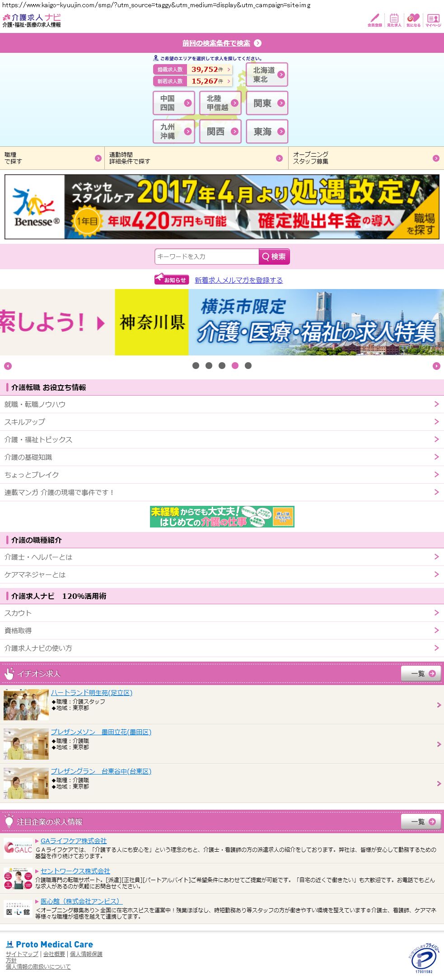
Task: Expand 連載マンガ 介護の現場で事件です row
Action: pos(222,492)
